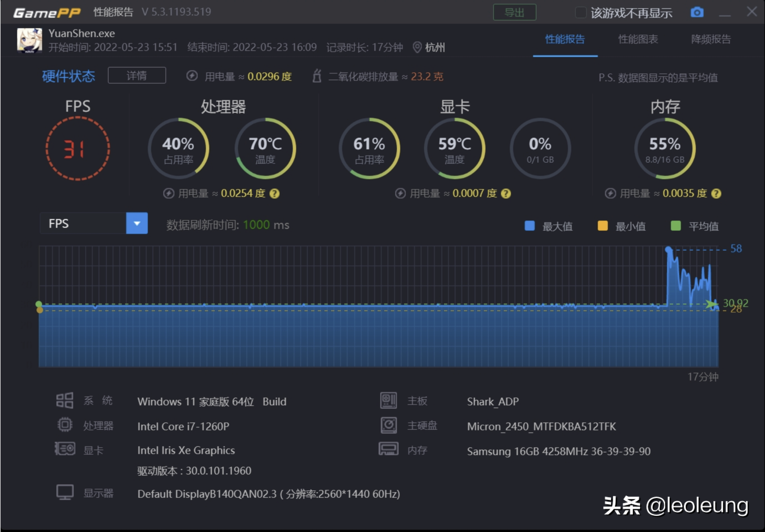
Task: Click the FPS chart selector field
Action: pos(94,223)
